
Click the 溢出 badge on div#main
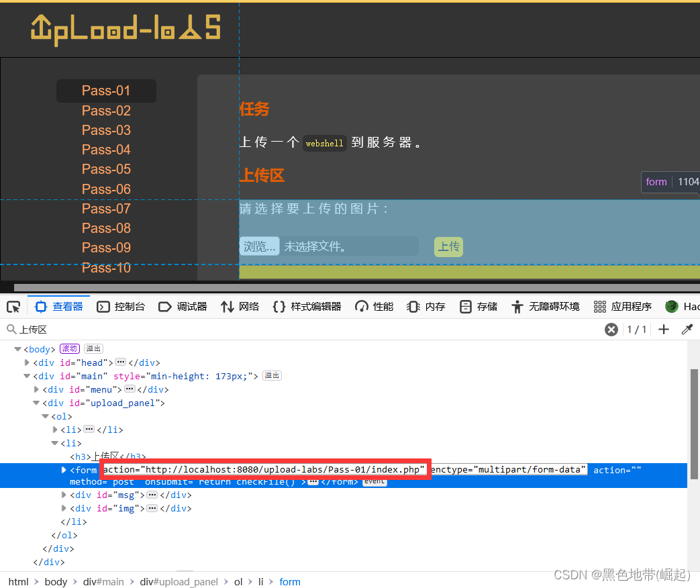pos(272,375)
